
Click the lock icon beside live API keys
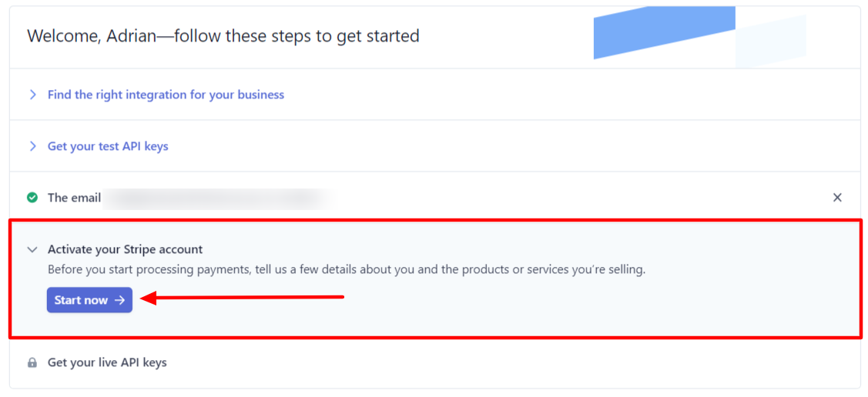(32, 362)
